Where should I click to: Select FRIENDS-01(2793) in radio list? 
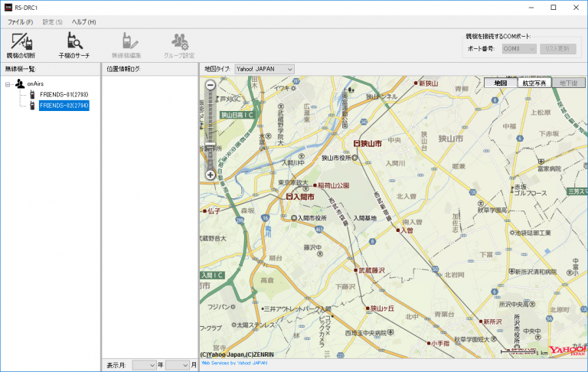(x=64, y=94)
